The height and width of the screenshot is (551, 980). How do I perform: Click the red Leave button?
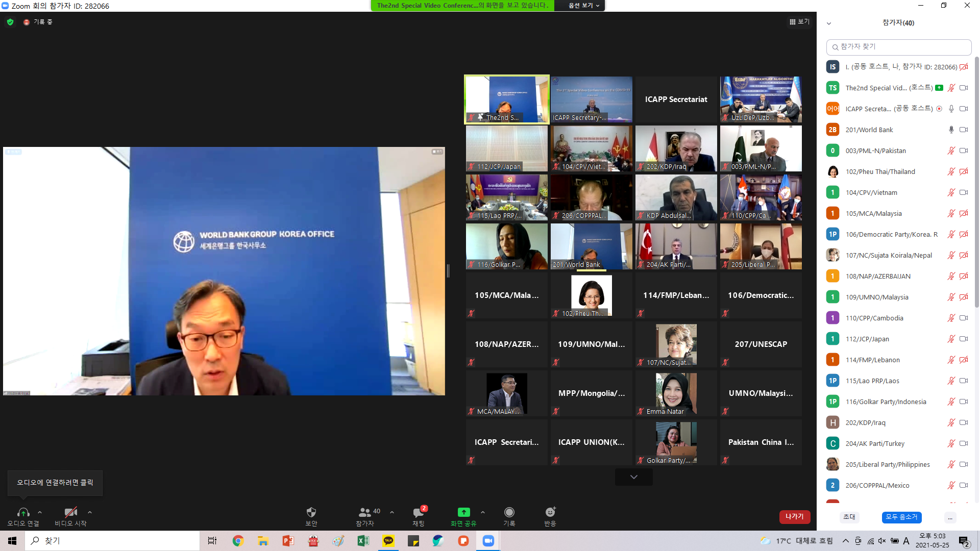pos(795,517)
